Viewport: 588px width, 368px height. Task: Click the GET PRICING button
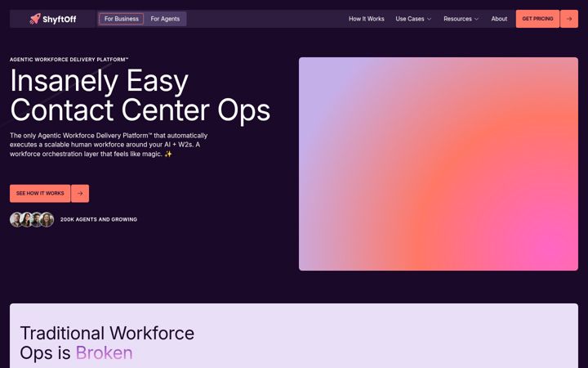pyautogui.click(x=537, y=19)
